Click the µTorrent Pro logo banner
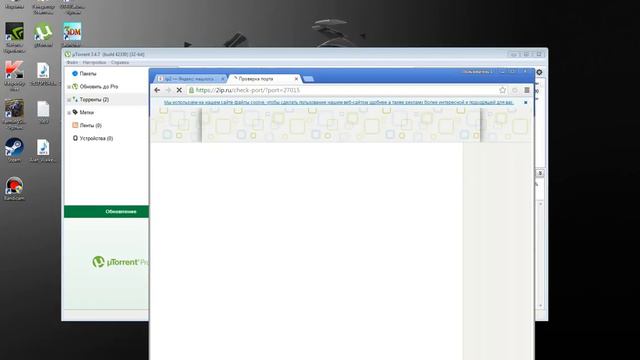Screen dimensions: 640x360 point(120,262)
